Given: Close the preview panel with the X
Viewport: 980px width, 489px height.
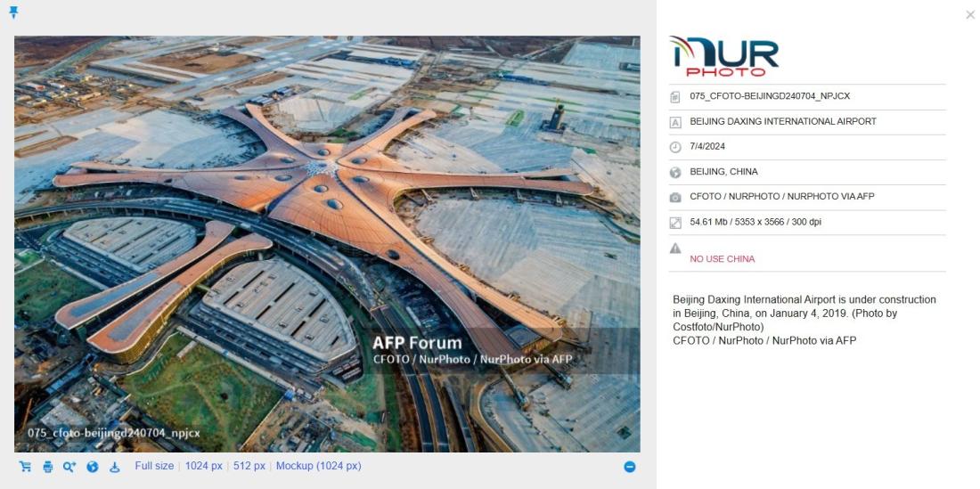Looking at the screenshot, I should point(970,15).
